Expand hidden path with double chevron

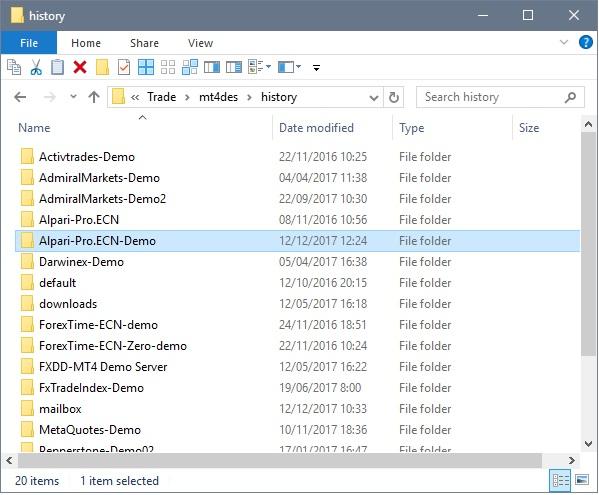click(x=134, y=97)
